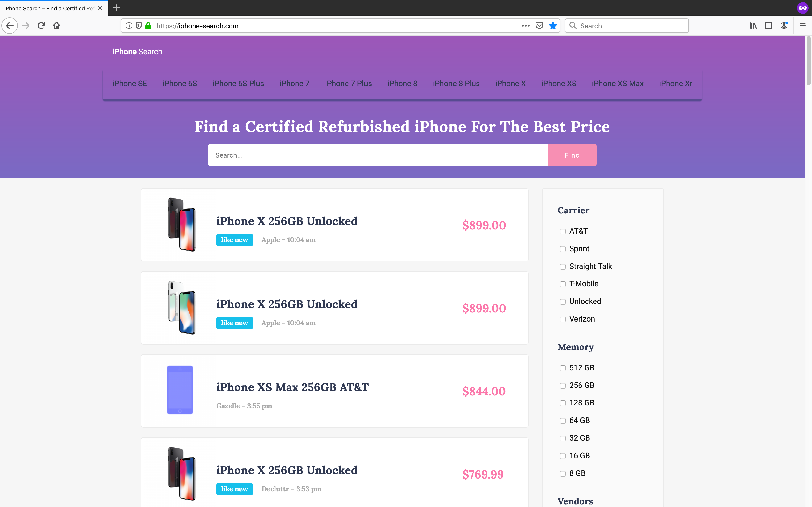The image size is (812, 507).
Task: Open the content blocking shield
Action: click(139, 26)
